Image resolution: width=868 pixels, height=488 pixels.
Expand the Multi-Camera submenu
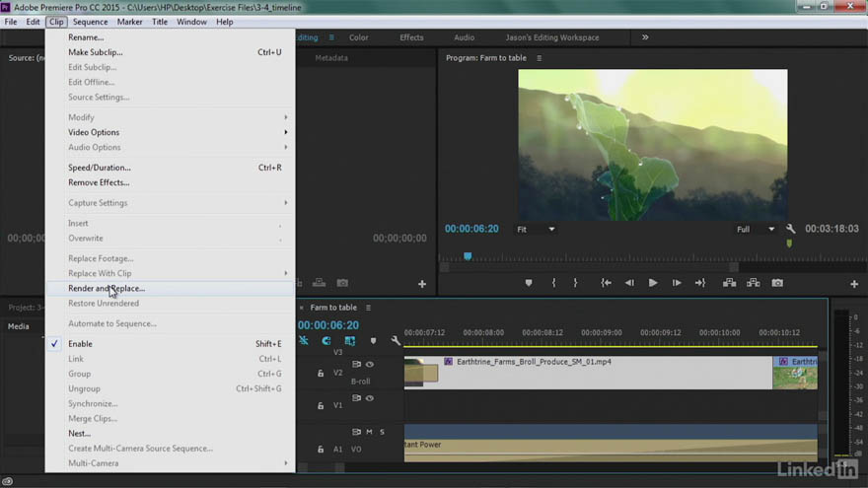(x=170, y=463)
